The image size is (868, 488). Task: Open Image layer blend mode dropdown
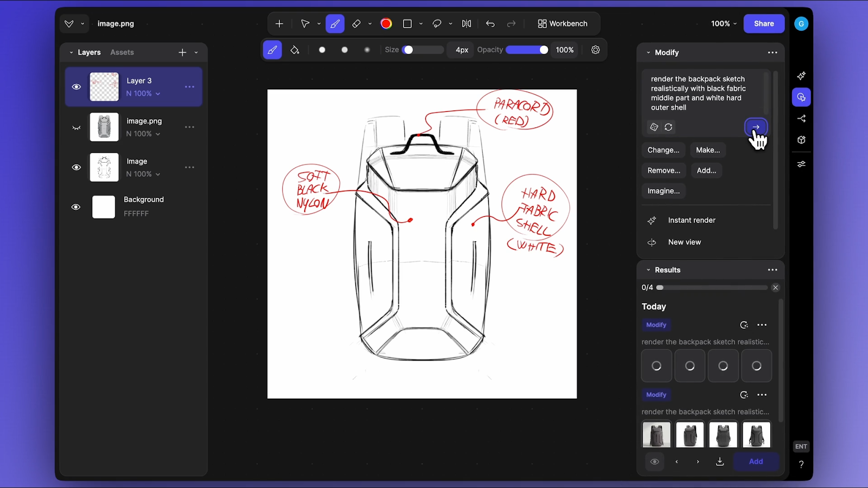144,174
